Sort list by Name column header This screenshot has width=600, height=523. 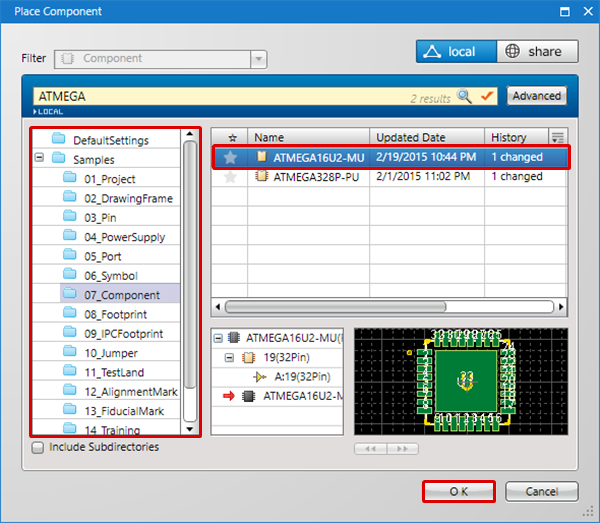point(308,138)
